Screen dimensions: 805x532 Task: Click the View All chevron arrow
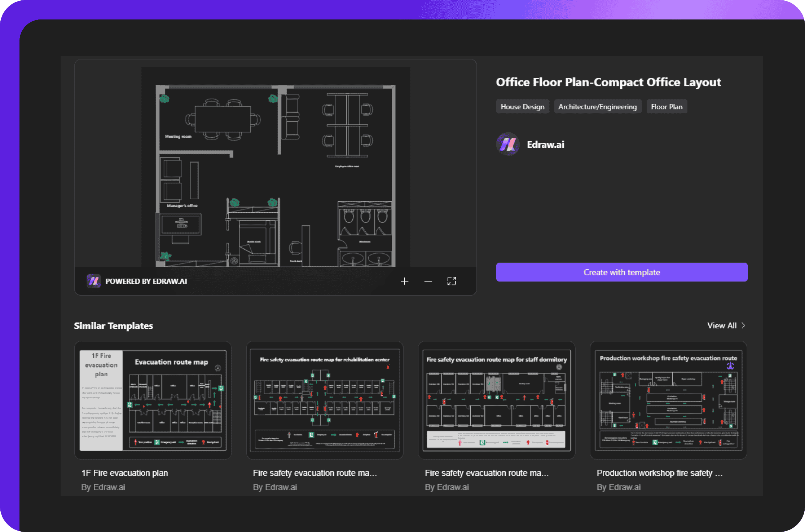click(743, 325)
